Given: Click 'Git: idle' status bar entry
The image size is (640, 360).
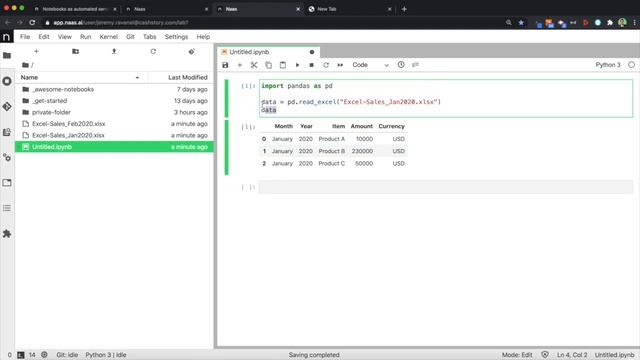Looking at the screenshot, I should point(67,355).
